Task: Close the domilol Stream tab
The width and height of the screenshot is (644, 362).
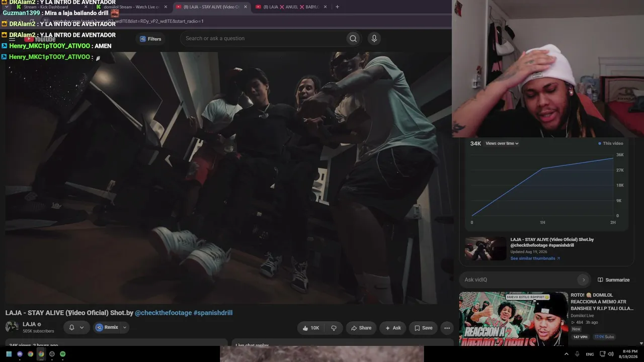Action: coord(166,7)
